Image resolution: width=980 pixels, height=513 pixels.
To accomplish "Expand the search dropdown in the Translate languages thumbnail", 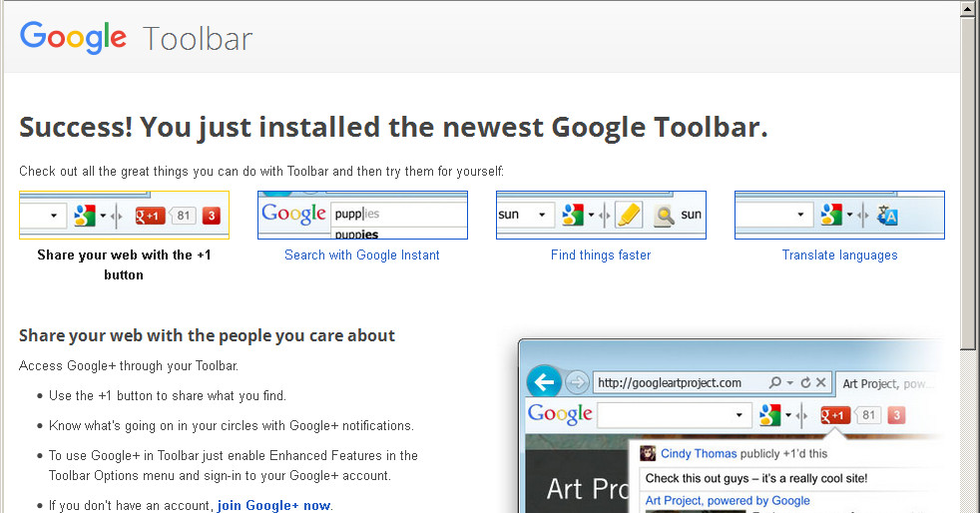I will (x=801, y=215).
